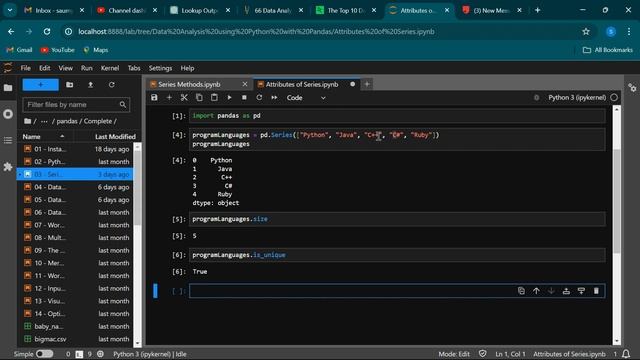Screen dimensions: 640x360
Task: Switch to the Series Methods.ipynb tab
Action: (x=189, y=84)
